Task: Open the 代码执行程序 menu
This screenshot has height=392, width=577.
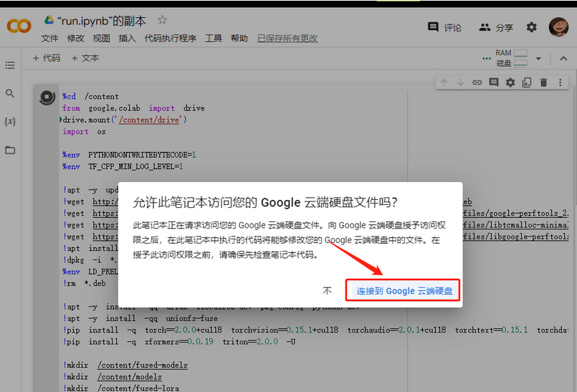Action: (170, 38)
